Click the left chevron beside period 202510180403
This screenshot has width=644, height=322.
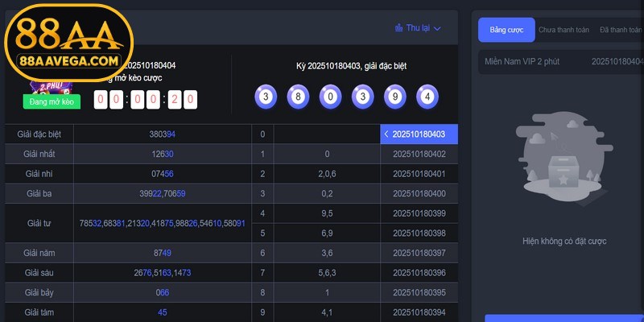coord(386,134)
